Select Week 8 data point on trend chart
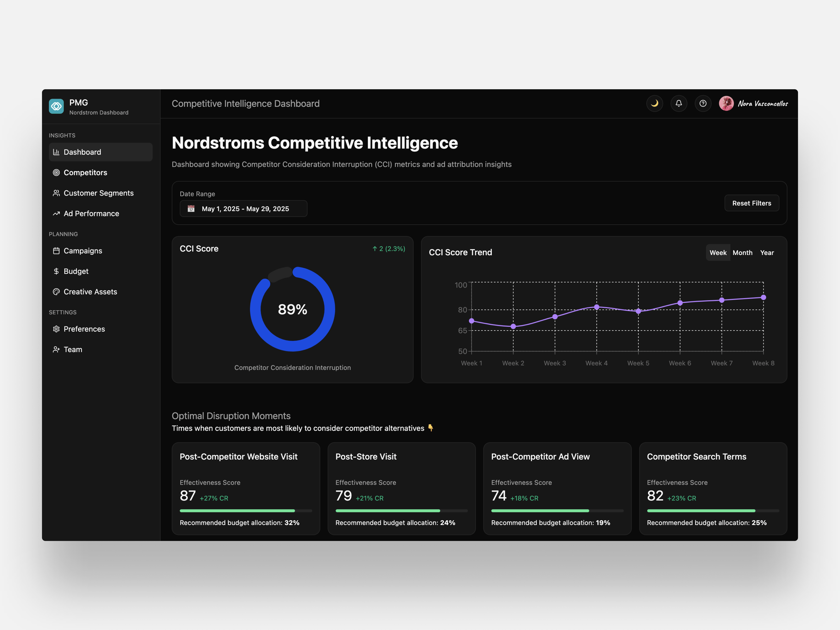 pos(763,297)
